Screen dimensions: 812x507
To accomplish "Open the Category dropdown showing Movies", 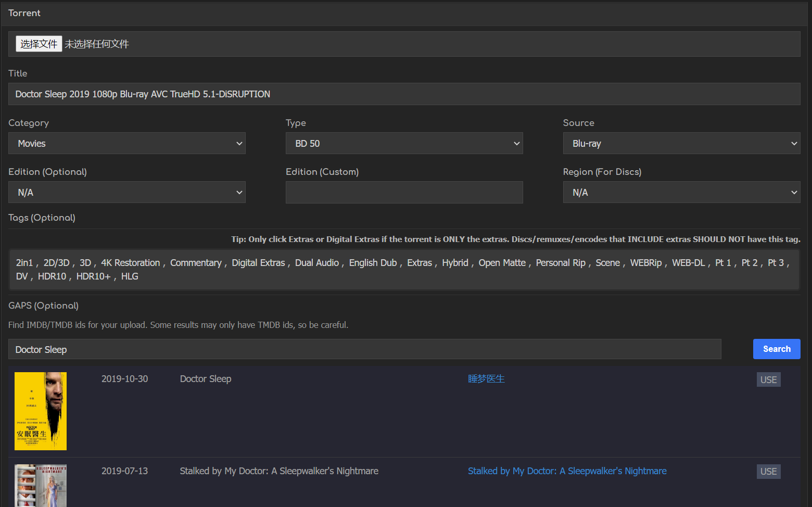I will (x=127, y=143).
